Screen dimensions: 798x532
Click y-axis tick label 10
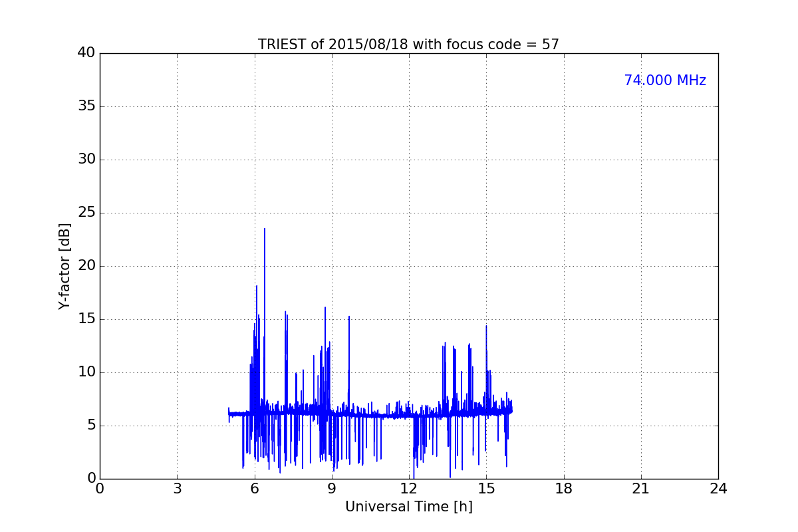(86, 372)
